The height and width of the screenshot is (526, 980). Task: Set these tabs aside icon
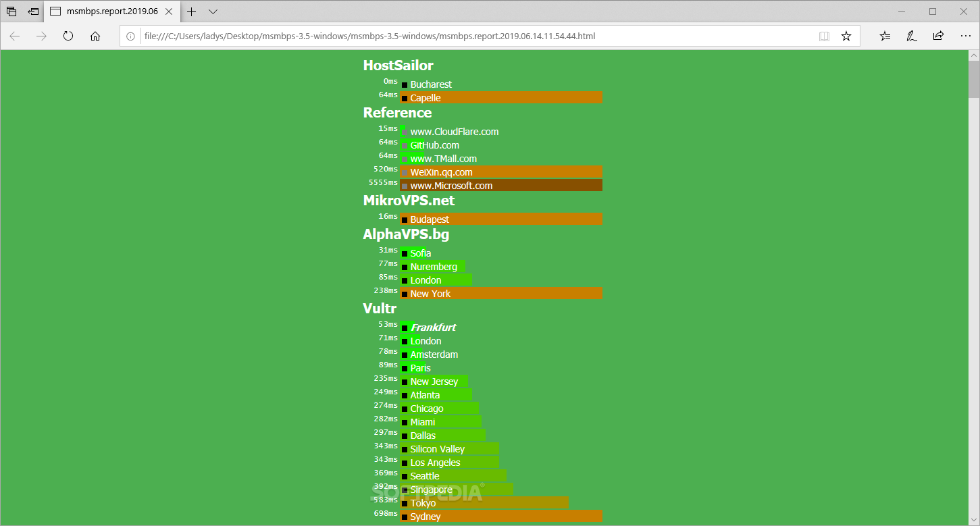(33, 11)
